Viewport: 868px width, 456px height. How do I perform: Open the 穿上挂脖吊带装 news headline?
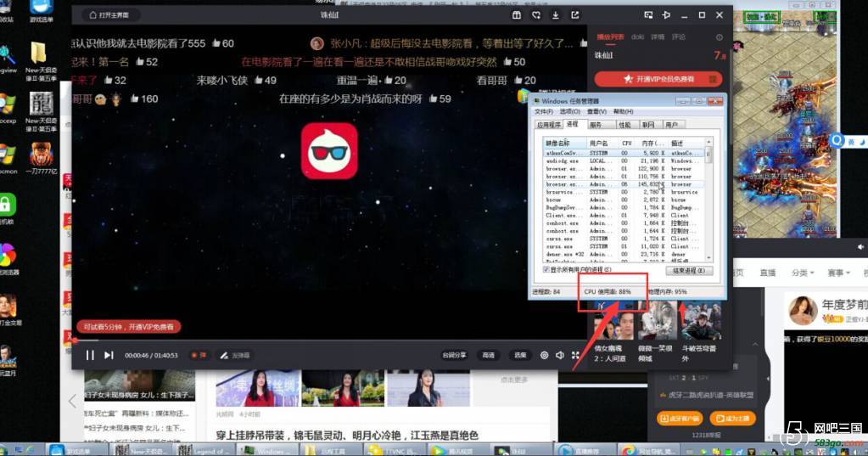tap(347, 435)
